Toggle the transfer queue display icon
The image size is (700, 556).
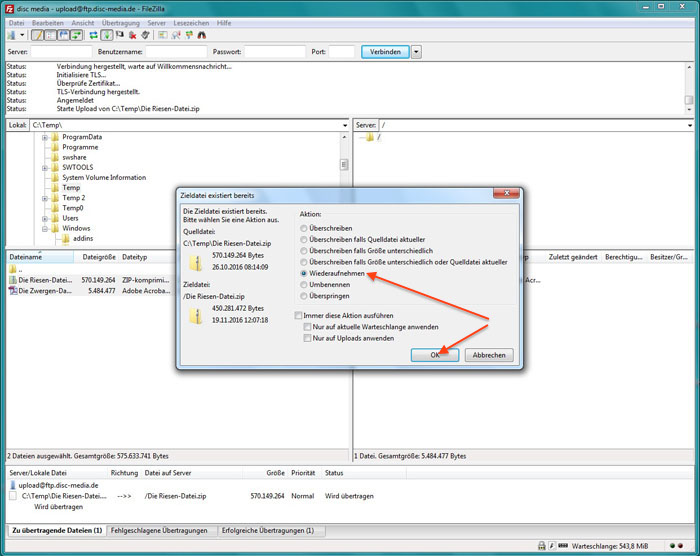click(77, 35)
